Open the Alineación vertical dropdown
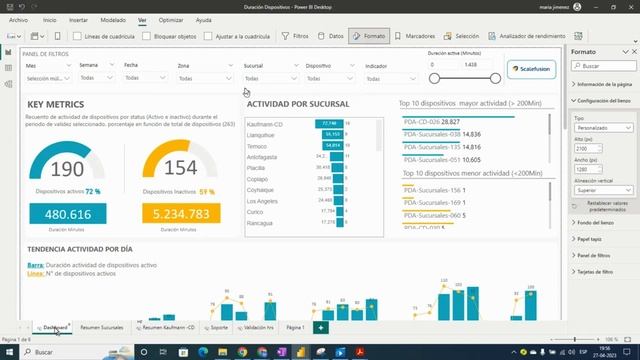Viewport: 640px width, 360px height. coord(603,190)
